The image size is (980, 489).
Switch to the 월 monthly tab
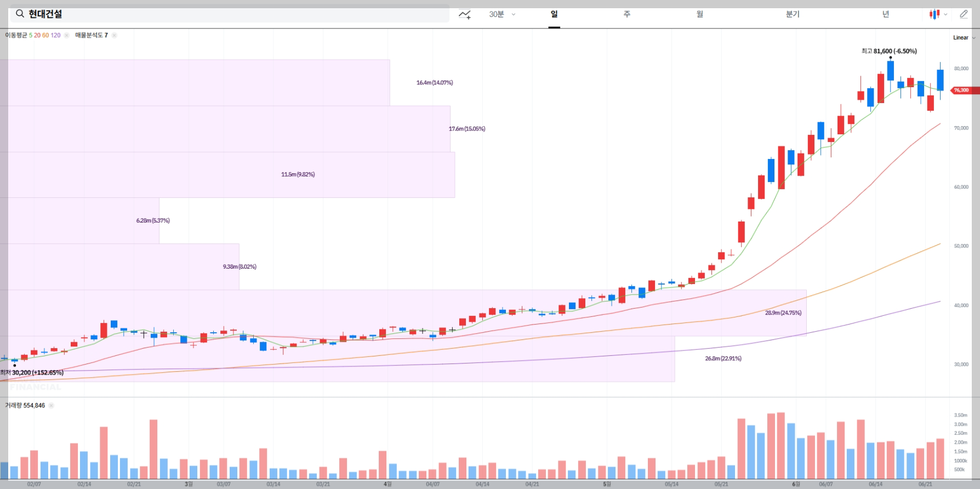[x=700, y=14]
